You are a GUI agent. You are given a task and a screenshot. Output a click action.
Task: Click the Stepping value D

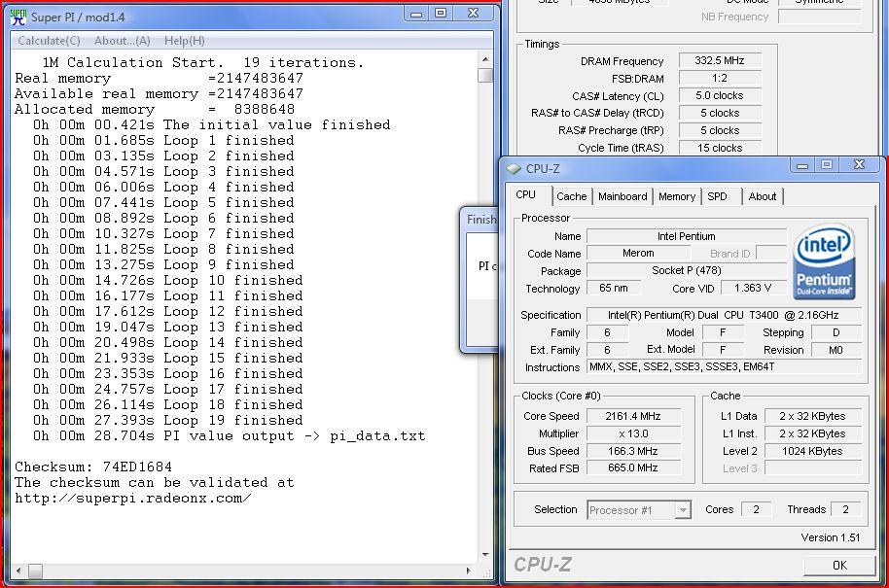tap(836, 332)
